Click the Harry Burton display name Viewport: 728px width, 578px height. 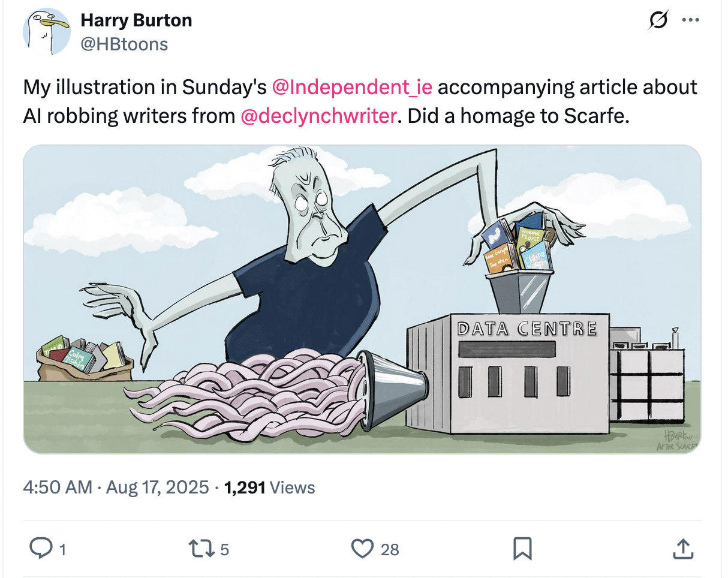tap(136, 20)
